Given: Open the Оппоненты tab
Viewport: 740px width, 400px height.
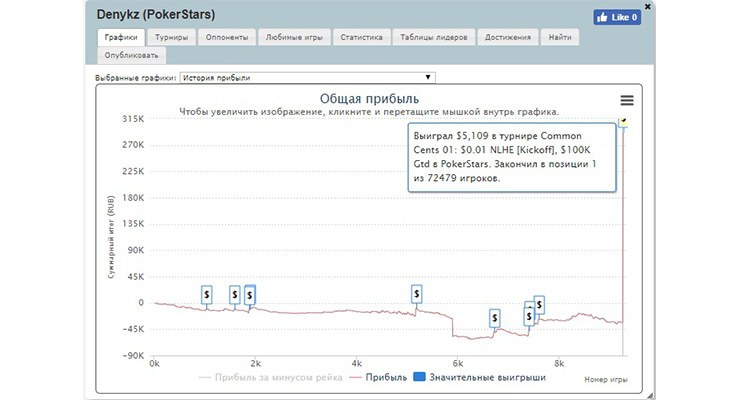Looking at the screenshot, I should click(x=225, y=37).
